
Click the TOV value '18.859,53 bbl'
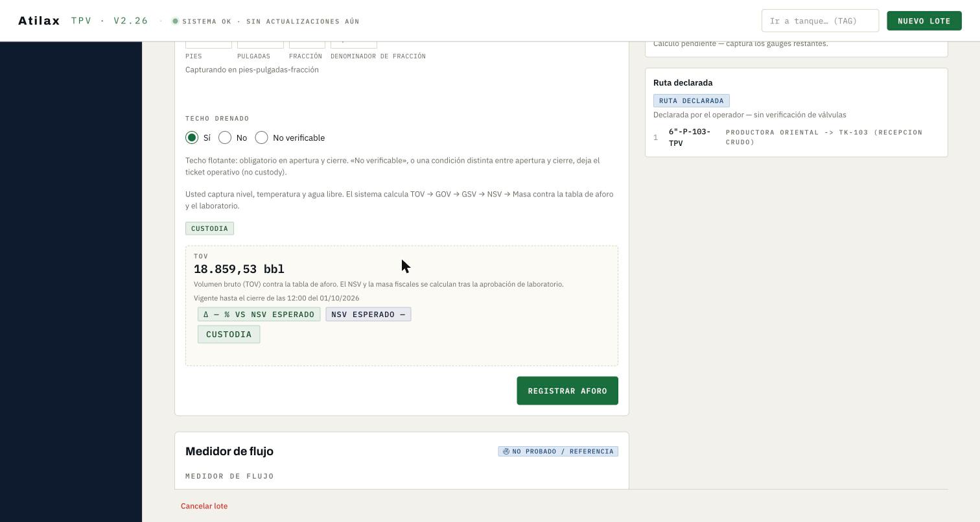tap(239, 269)
